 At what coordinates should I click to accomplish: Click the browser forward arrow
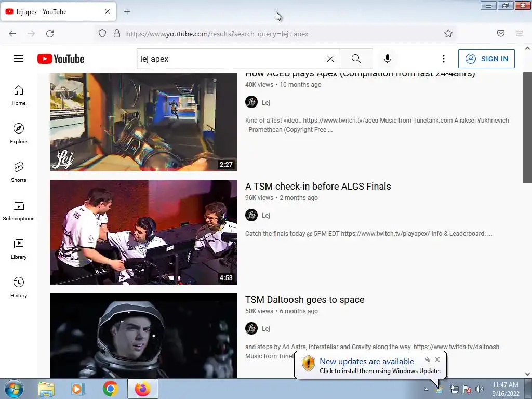[31, 34]
